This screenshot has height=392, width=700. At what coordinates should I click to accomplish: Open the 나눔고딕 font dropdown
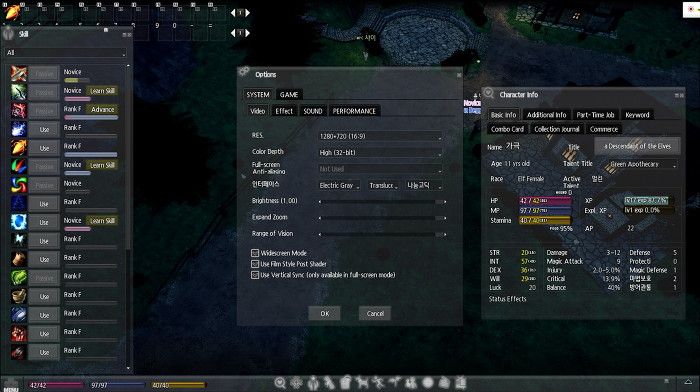point(424,185)
